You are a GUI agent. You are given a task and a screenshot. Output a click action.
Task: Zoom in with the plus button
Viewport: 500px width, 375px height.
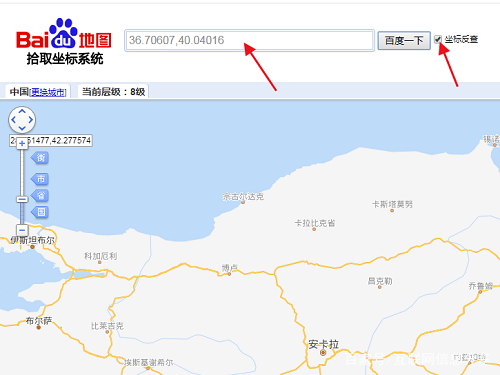tap(22, 144)
